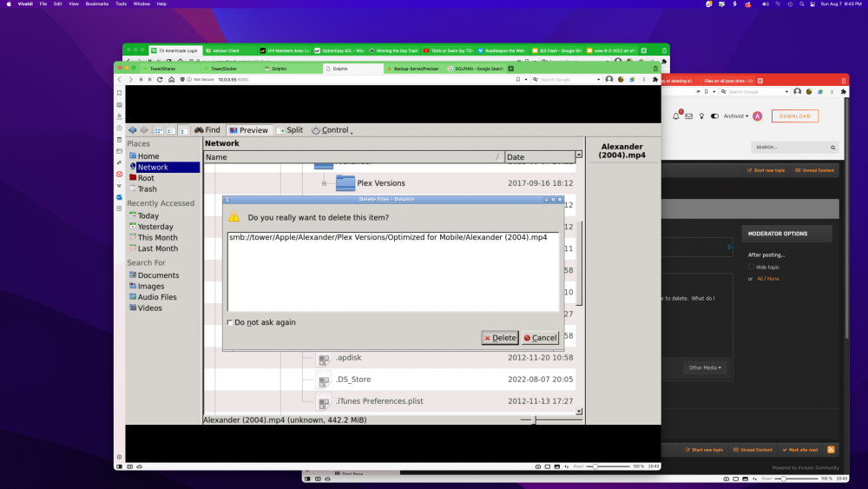This screenshot has width=868, height=489.
Task: Click the bookmark icon in the address bar
Action: [x=518, y=80]
